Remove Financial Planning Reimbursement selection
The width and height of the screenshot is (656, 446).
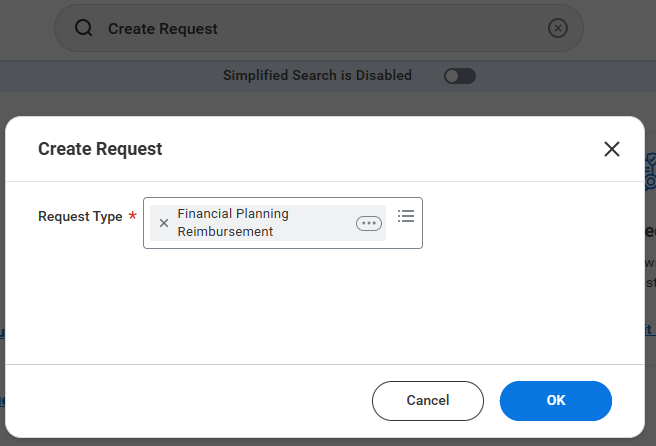click(164, 223)
